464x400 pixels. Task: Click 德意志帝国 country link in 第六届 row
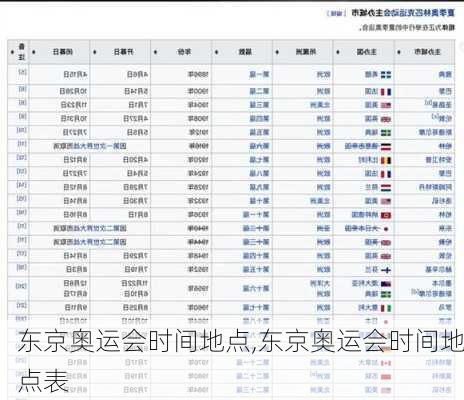(x=362, y=146)
